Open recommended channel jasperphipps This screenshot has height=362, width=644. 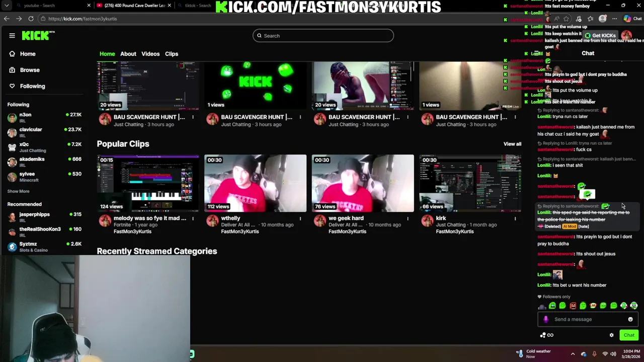(44, 217)
